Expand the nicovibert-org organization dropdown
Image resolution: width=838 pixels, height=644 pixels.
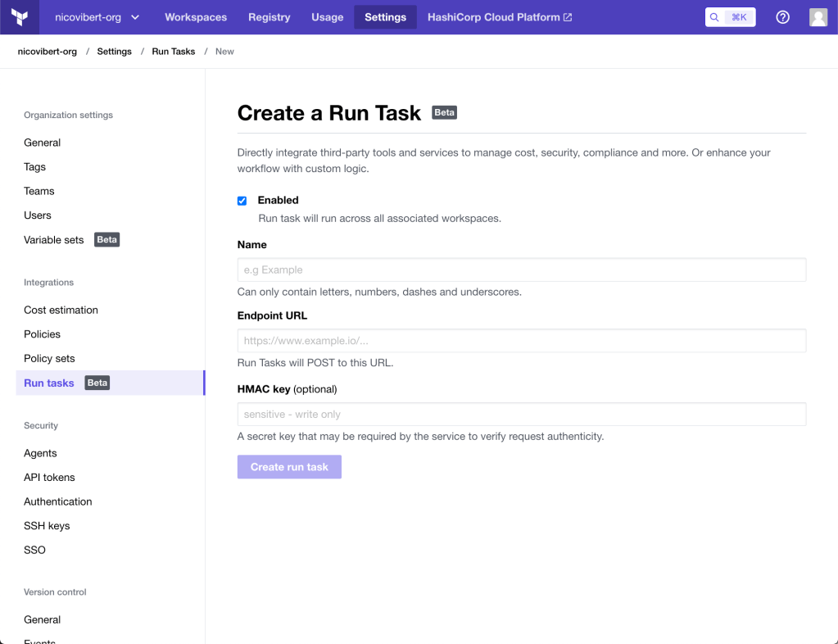tap(97, 17)
